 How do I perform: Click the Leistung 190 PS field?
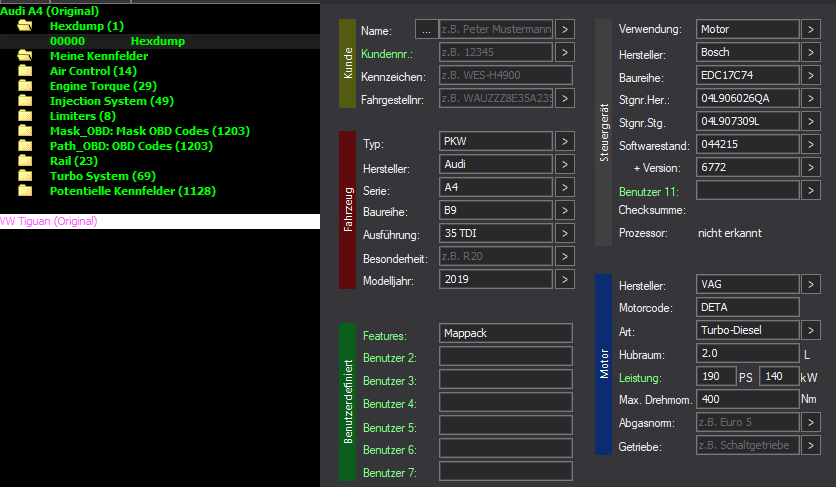[x=716, y=376]
